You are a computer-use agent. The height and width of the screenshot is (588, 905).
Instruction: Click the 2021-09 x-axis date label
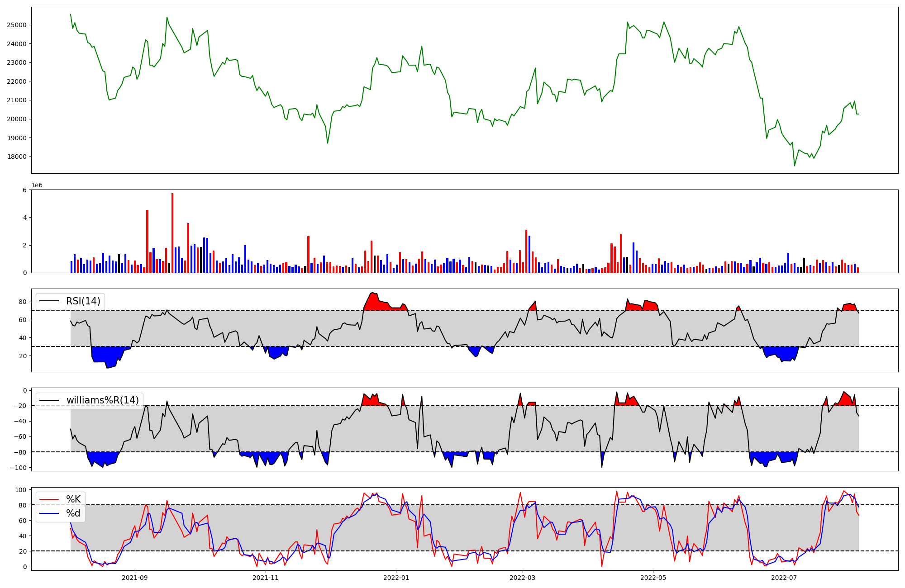pyautogui.click(x=135, y=578)
